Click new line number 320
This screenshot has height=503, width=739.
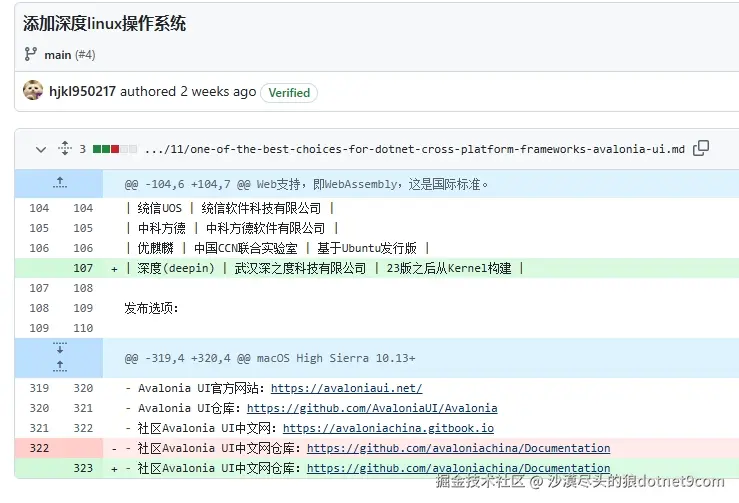coord(83,388)
